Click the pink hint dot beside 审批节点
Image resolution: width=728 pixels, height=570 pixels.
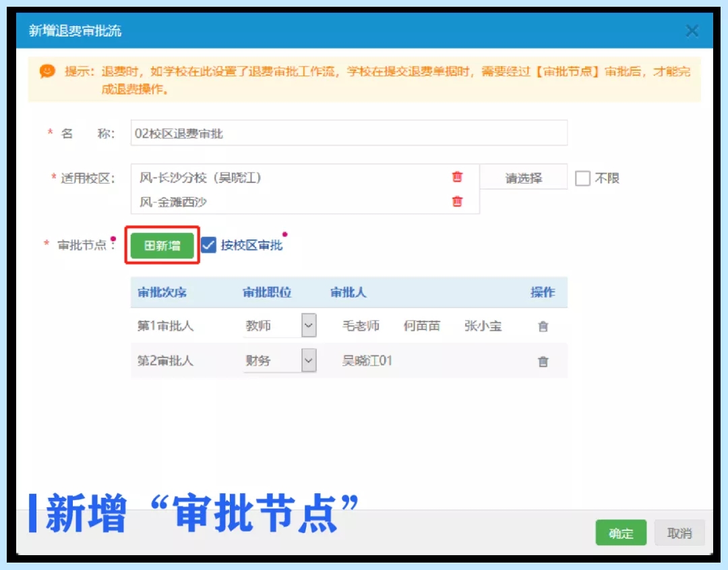tap(113, 238)
